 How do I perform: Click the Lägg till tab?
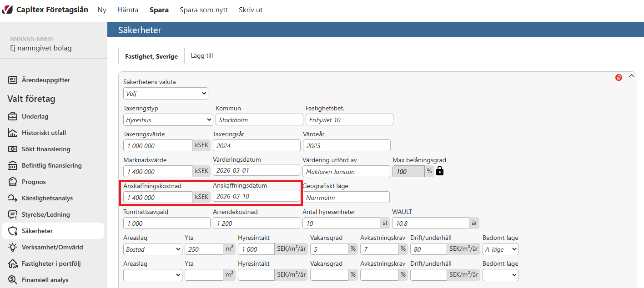pyautogui.click(x=202, y=55)
